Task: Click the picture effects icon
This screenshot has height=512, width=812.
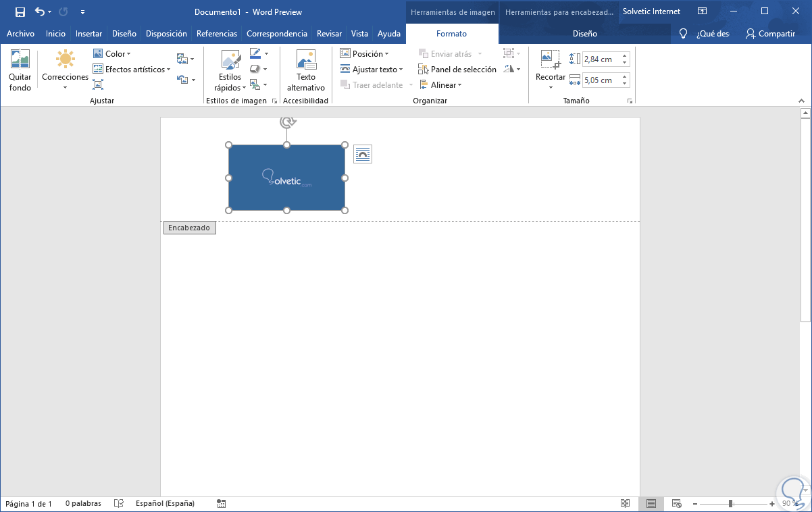Action: pos(255,69)
